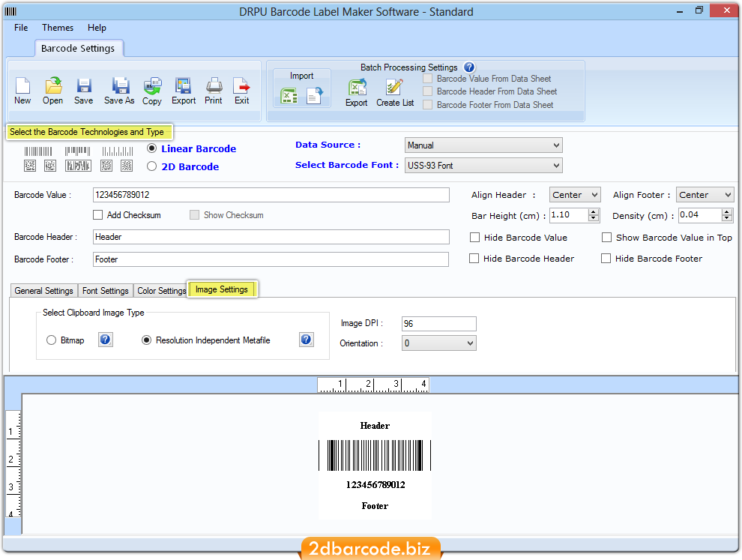
Task: Open the Orientation dropdown
Action: point(438,343)
